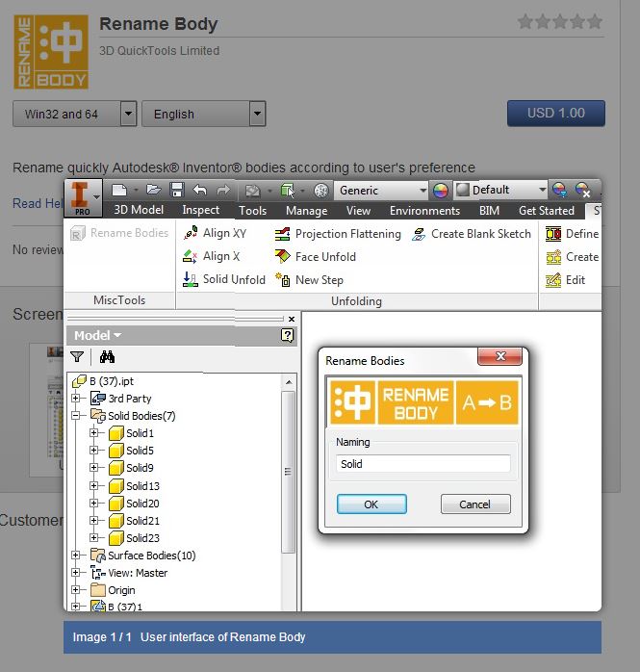Click the Select tool icon in the toolbar
The width and height of the screenshot is (640, 672).
point(288,191)
